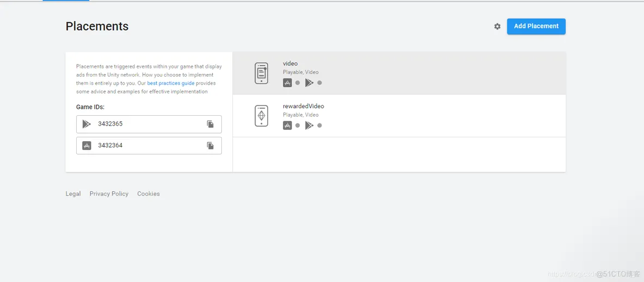Click the video placement phone icon
Viewport: 644px width, 282px height.
(261, 73)
